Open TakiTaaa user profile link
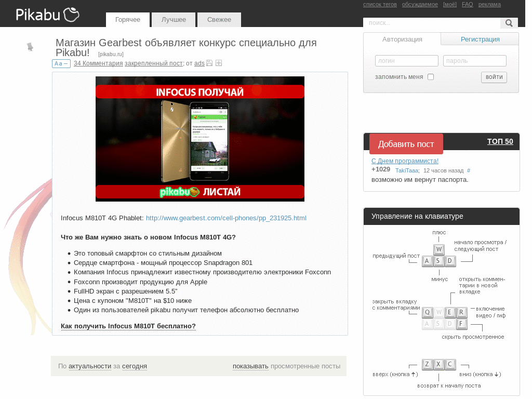 [407, 170]
